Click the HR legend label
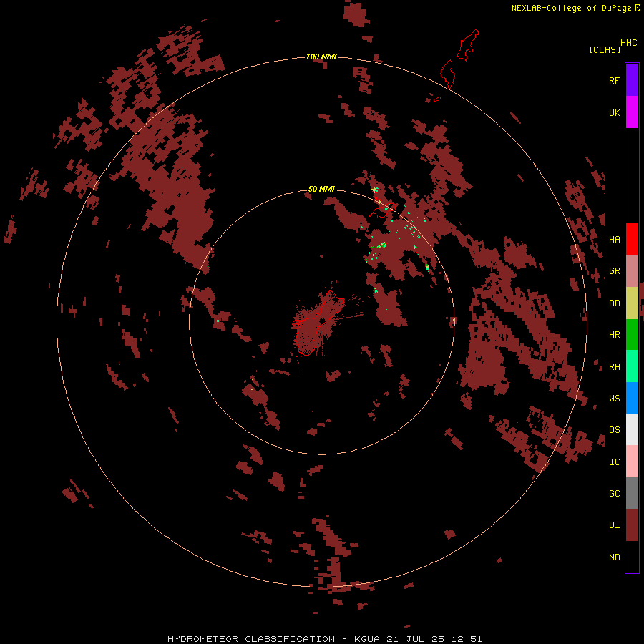 coord(614,335)
